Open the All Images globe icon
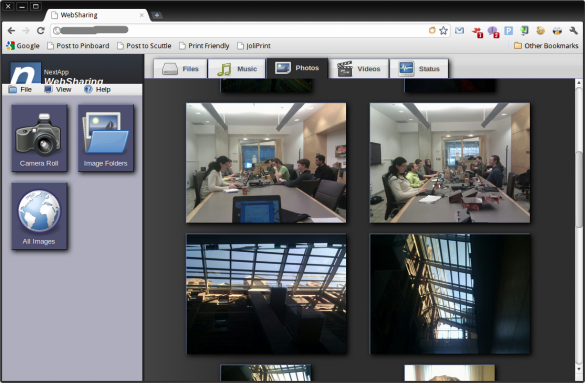This screenshot has width=585, height=383. tap(39, 216)
